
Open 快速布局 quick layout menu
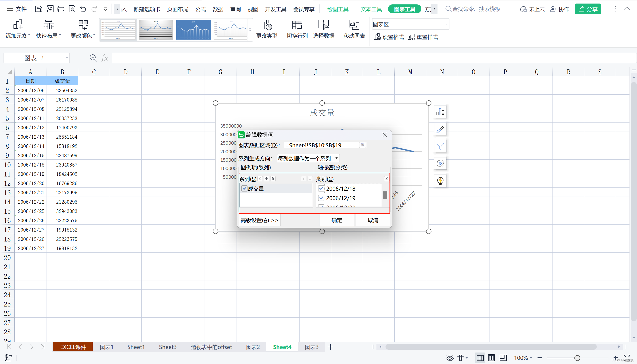pos(48,29)
